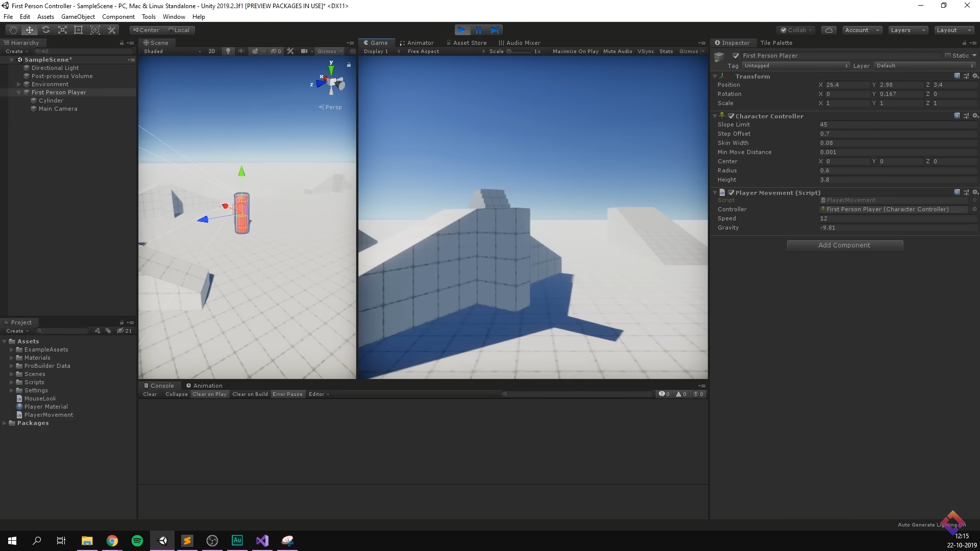This screenshot has width=980, height=551.
Task: Select the Rotate tool
Action: (x=46, y=30)
